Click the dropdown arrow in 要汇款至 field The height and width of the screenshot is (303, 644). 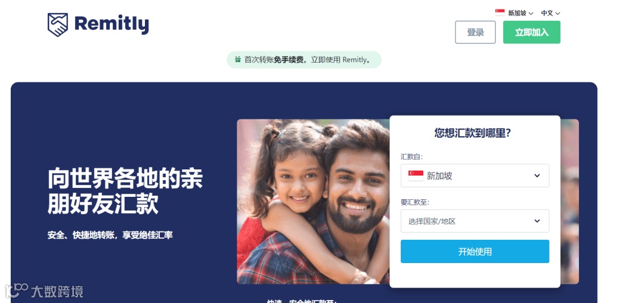click(x=537, y=221)
